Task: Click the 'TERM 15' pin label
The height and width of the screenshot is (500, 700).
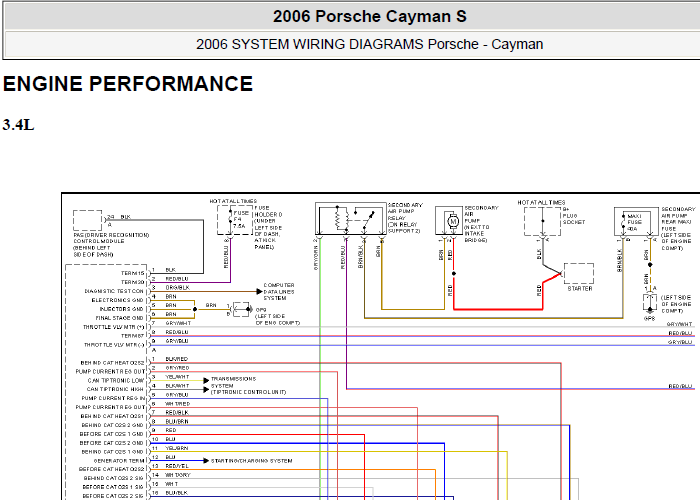Action: [x=133, y=273]
